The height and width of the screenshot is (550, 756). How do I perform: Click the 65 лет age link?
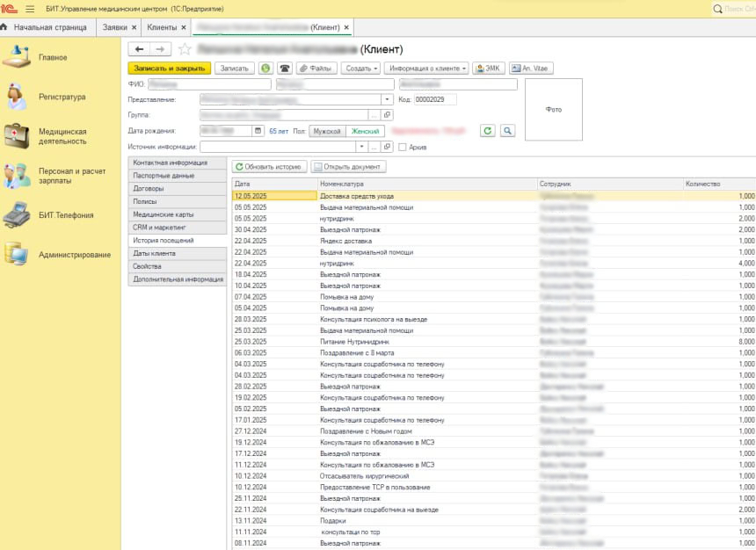pyautogui.click(x=279, y=131)
